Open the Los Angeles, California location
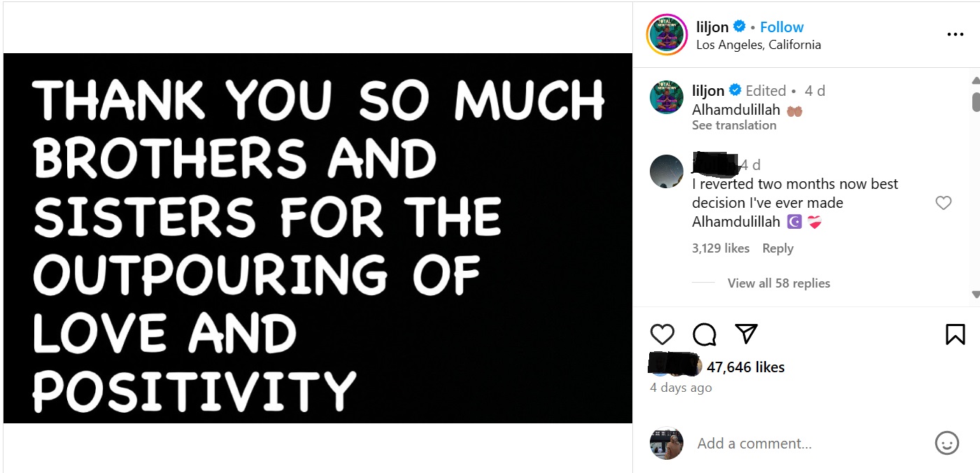The width and height of the screenshot is (980, 473). (758, 45)
